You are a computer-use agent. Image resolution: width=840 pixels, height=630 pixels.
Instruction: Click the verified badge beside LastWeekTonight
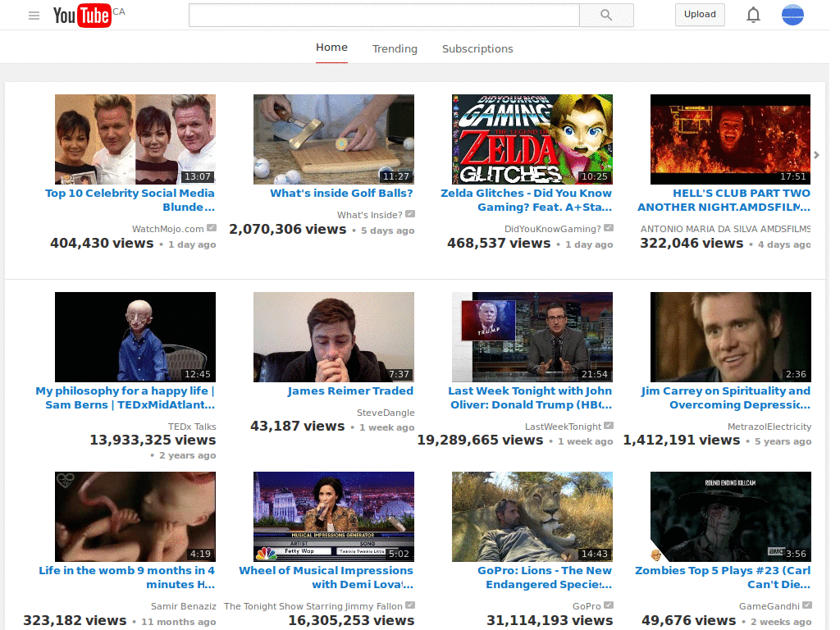click(x=609, y=426)
